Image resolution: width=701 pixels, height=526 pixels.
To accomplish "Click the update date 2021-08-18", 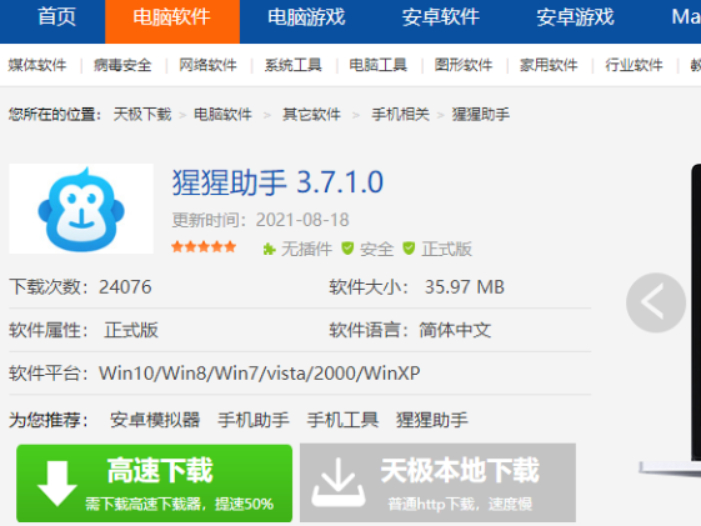I will (302, 220).
